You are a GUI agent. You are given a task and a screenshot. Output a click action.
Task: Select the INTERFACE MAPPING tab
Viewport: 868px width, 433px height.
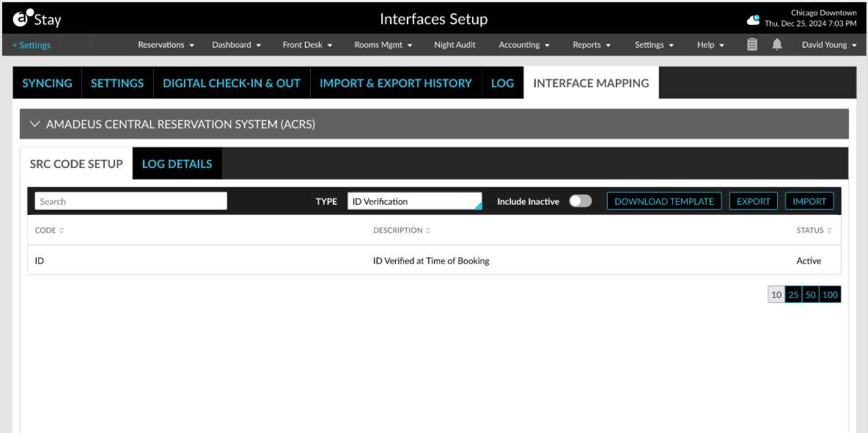click(591, 83)
